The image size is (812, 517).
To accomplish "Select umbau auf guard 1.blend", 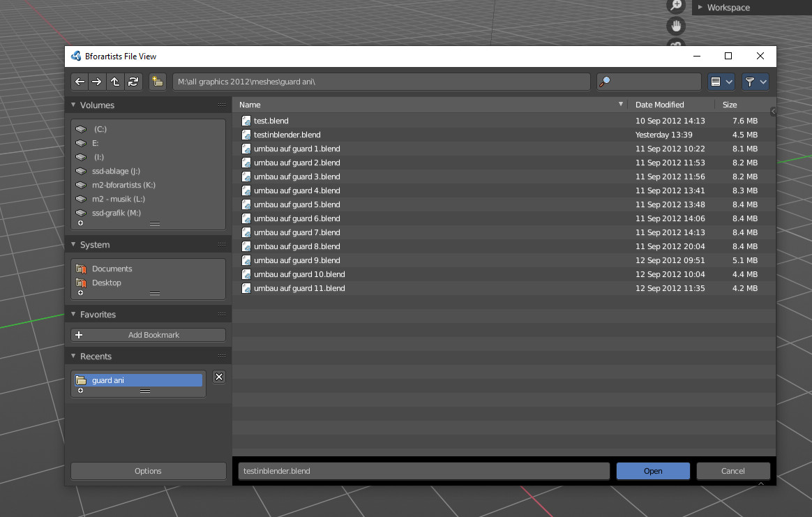I will 504,149.
